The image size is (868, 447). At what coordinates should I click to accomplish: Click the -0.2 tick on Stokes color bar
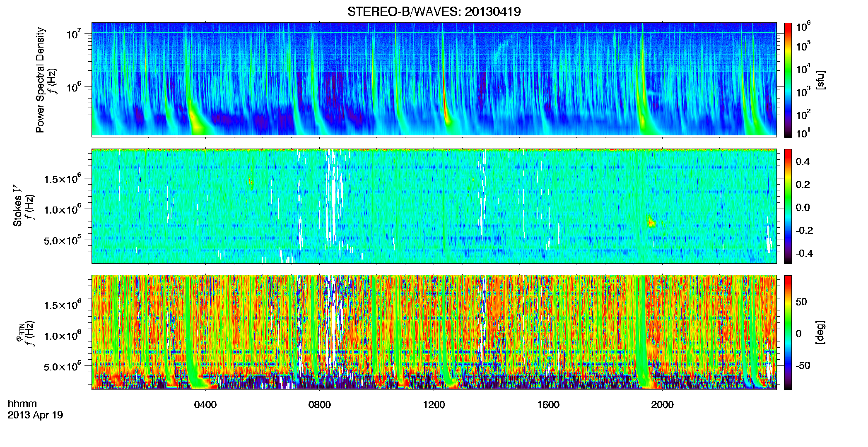click(804, 231)
